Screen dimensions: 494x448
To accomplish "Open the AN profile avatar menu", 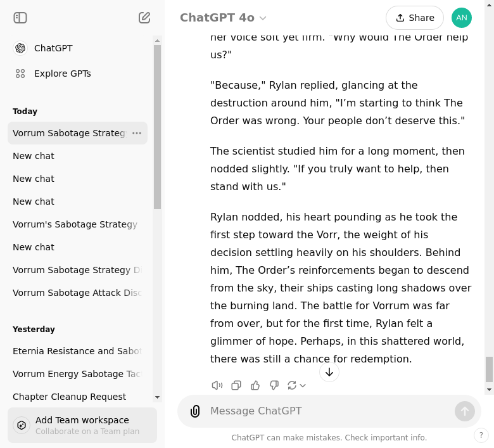I will click(x=462, y=18).
